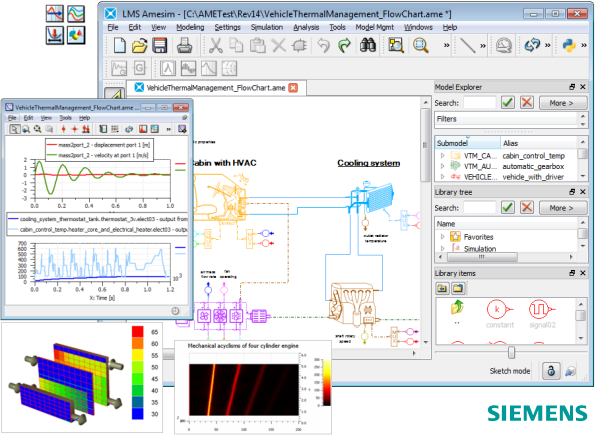This screenshot has width=600, height=435.
Task: Adjust the Library items icon size slider
Action: [511, 352]
